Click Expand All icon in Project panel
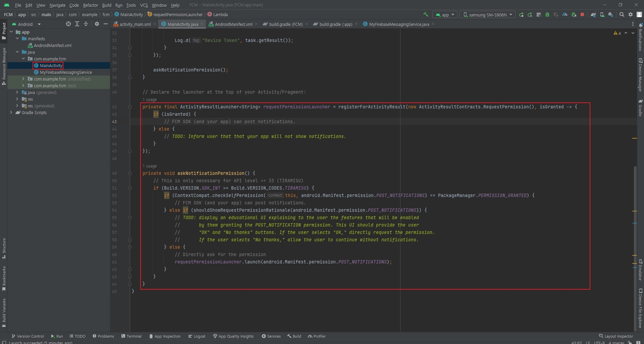The width and height of the screenshot is (644, 344). tap(77, 24)
